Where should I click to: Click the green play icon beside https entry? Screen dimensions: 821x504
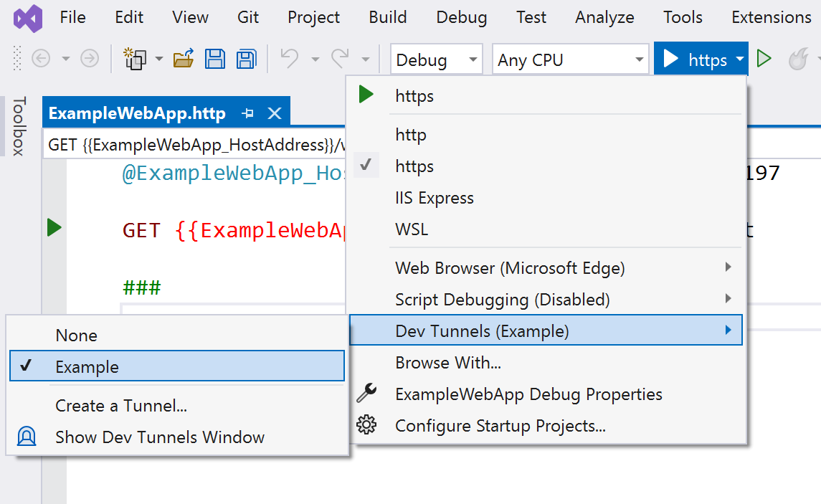(x=366, y=95)
